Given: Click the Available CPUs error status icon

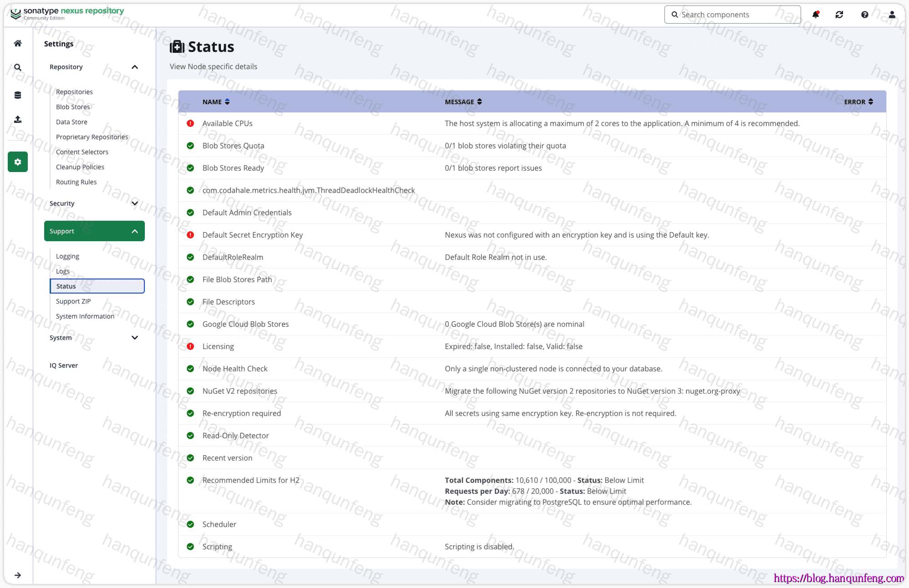Looking at the screenshot, I should (x=190, y=123).
